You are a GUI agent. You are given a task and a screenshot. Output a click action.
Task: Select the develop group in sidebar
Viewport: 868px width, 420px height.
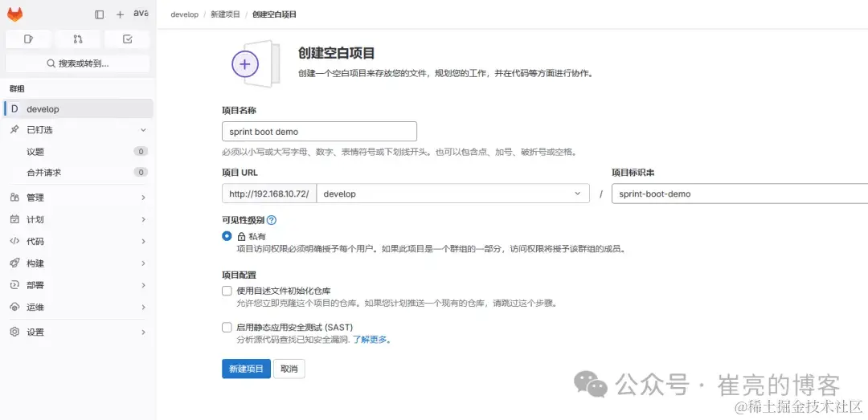tap(78, 109)
